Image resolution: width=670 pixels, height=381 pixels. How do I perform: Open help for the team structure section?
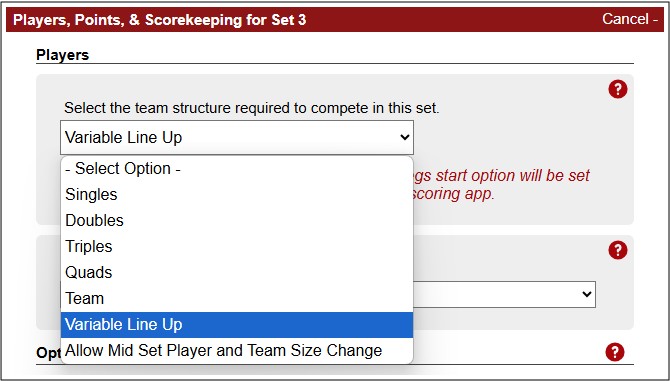[x=617, y=89]
